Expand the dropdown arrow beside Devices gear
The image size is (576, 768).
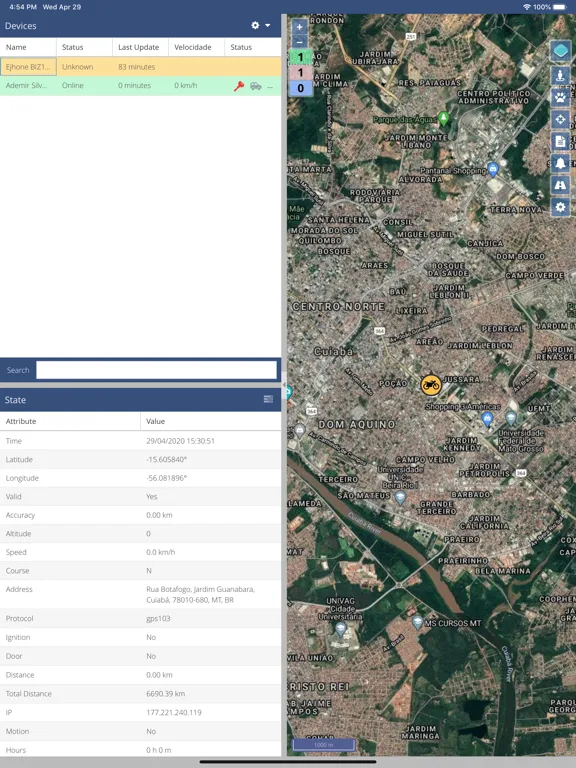[x=267, y=25]
